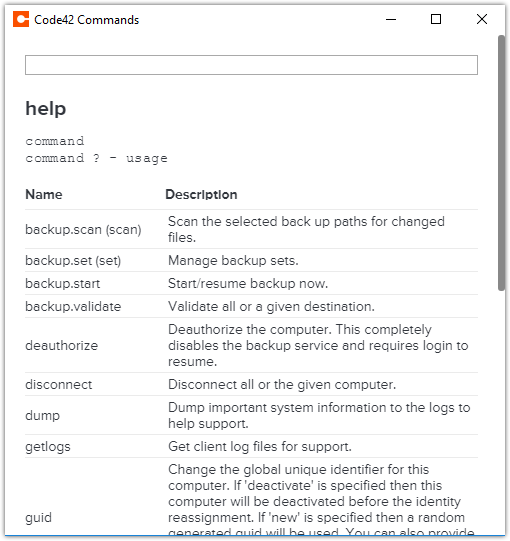Select the getlogs command name
510x541 pixels.
click(x=48, y=447)
